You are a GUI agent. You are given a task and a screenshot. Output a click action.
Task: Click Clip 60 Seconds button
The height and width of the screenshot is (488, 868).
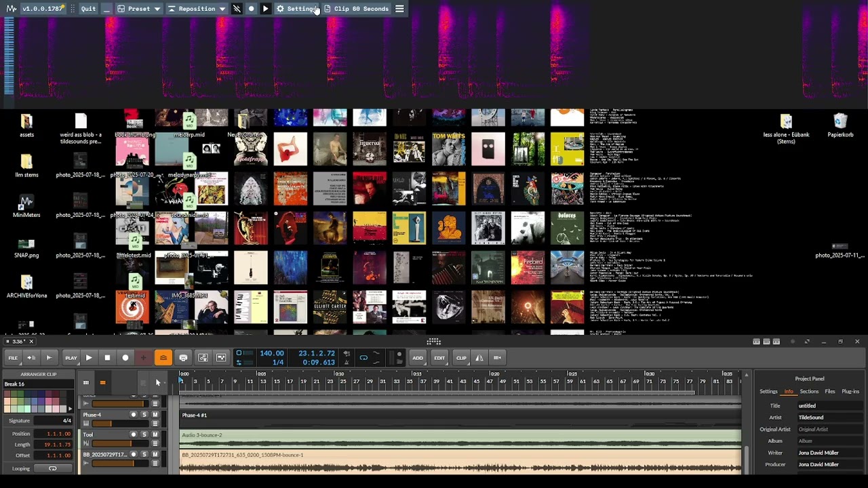(x=357, y=9)
